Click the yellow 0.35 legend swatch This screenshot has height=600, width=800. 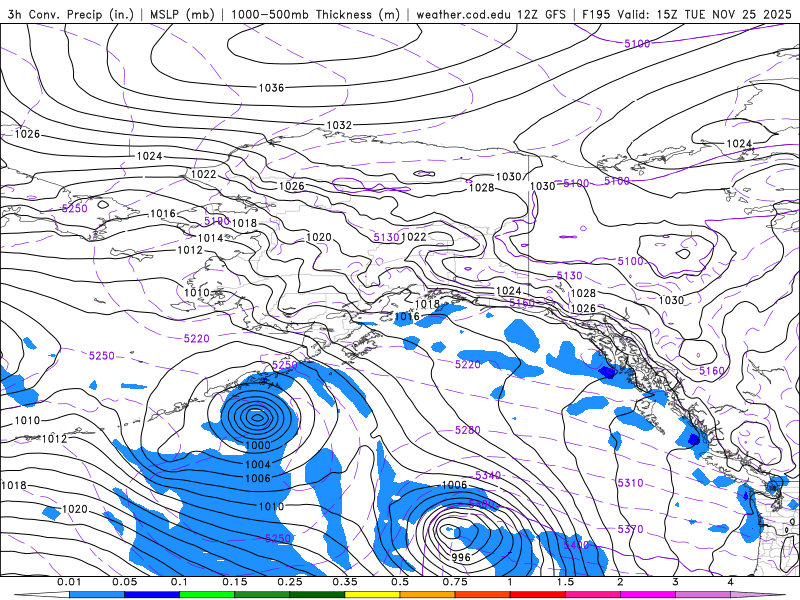pos(372,595)
